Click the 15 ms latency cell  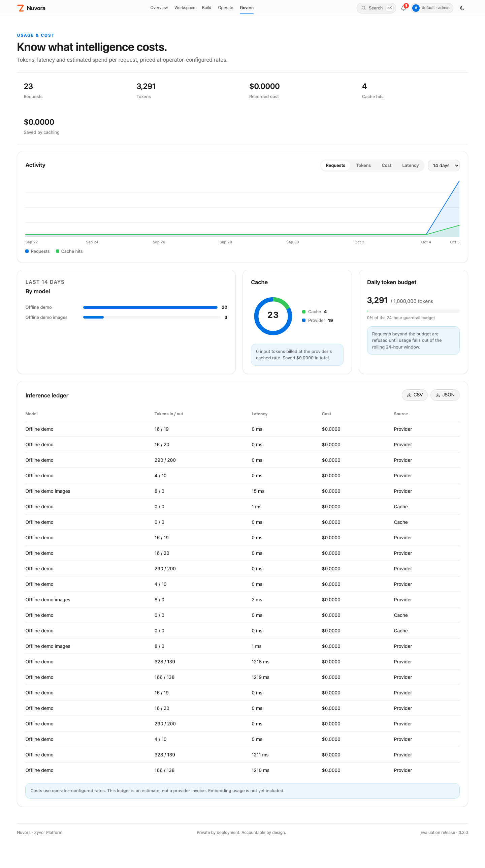coord(258,491)
